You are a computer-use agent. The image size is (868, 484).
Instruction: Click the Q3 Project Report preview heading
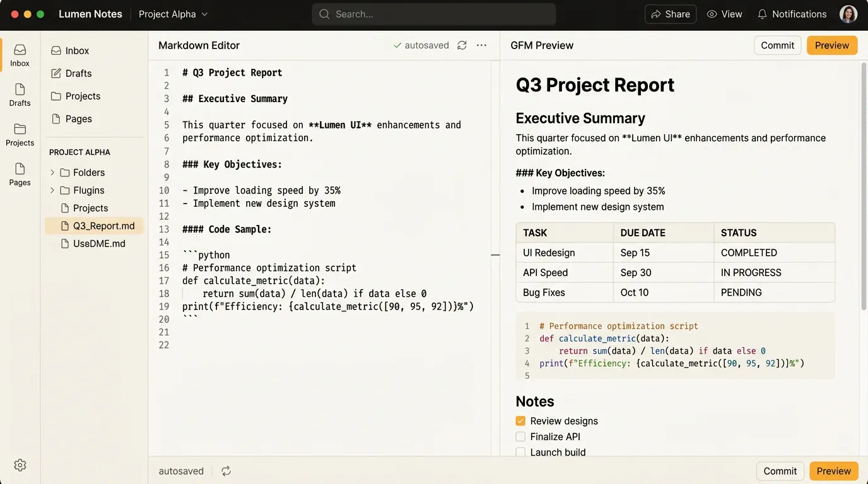595,85
